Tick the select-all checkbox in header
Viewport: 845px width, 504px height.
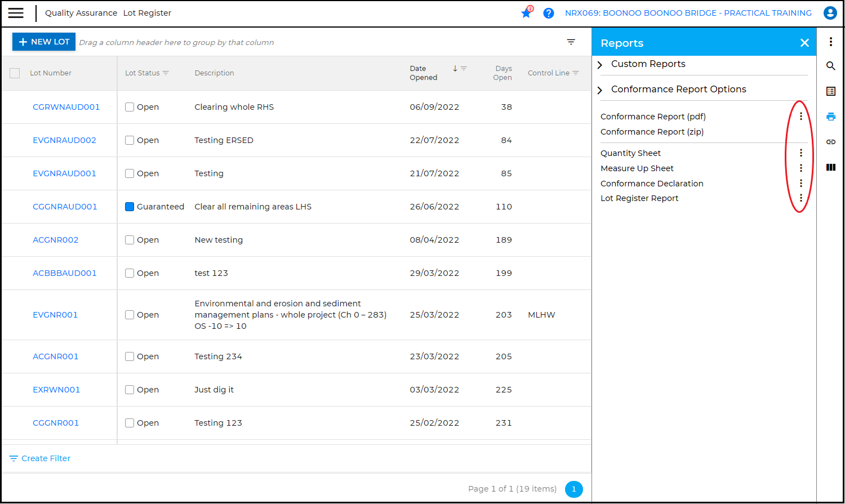15,73
